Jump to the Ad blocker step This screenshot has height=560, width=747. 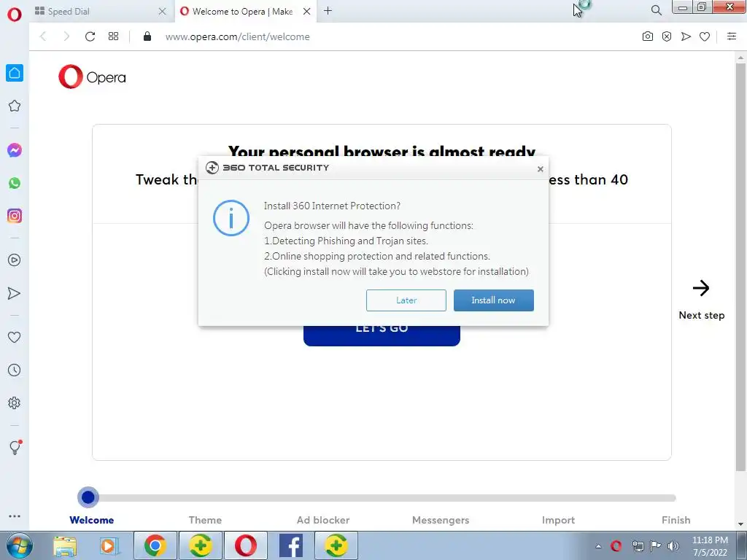[323, 520]
